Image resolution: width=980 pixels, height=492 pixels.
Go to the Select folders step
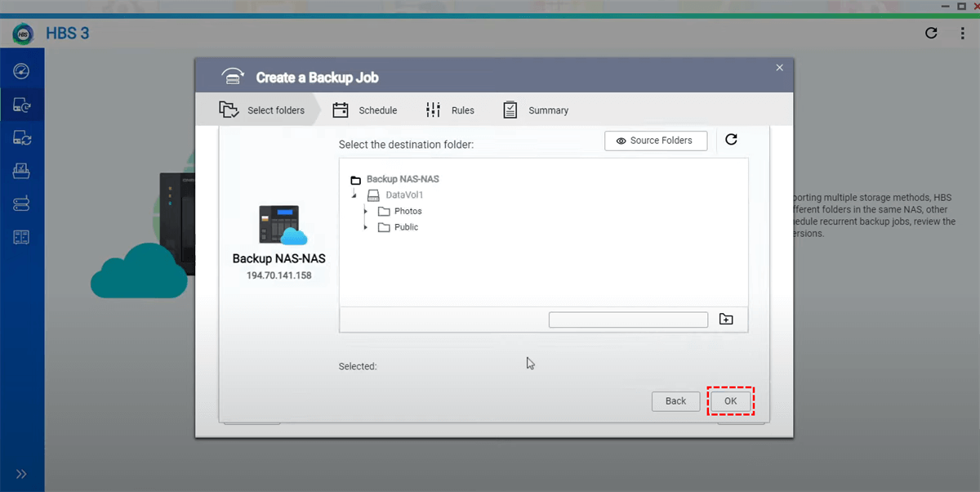point(262,110)
